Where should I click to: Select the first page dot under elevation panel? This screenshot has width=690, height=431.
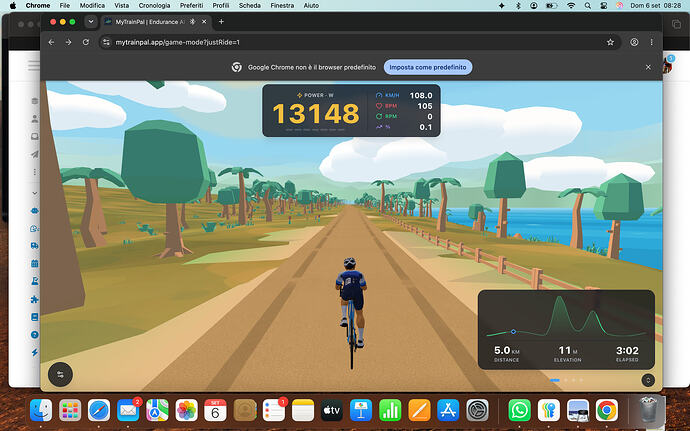coord(554,380)
